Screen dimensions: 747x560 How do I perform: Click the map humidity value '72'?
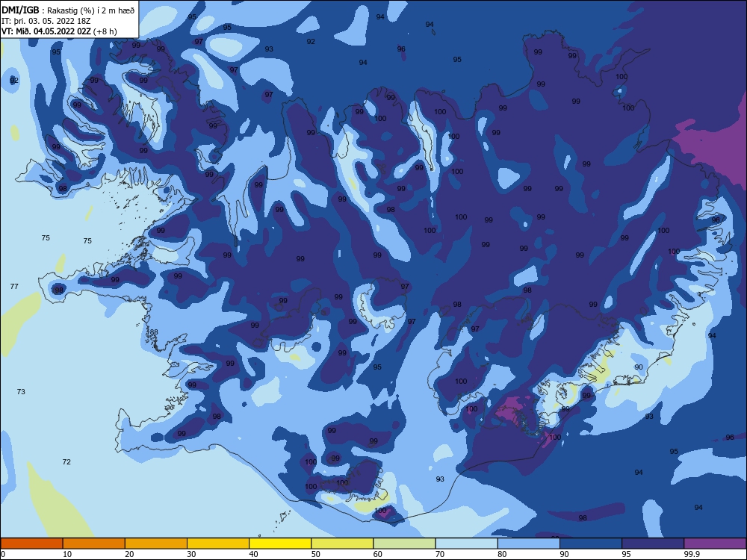pyautogui.click(x=66, y=461)
